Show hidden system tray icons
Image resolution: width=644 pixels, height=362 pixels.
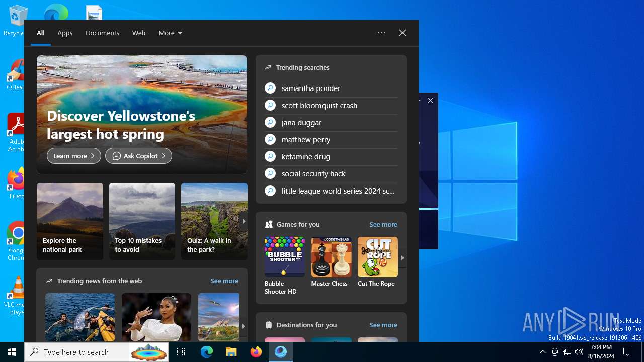click(542, 352)
